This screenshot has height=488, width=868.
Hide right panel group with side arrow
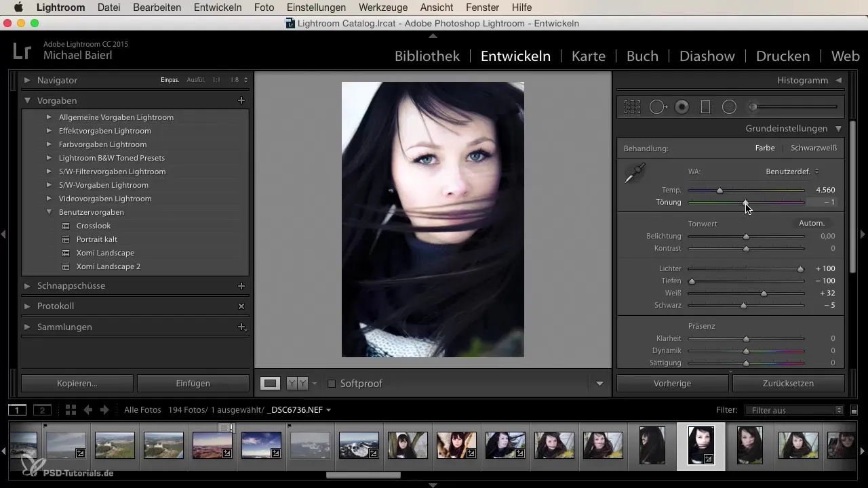tap(863, 234)
